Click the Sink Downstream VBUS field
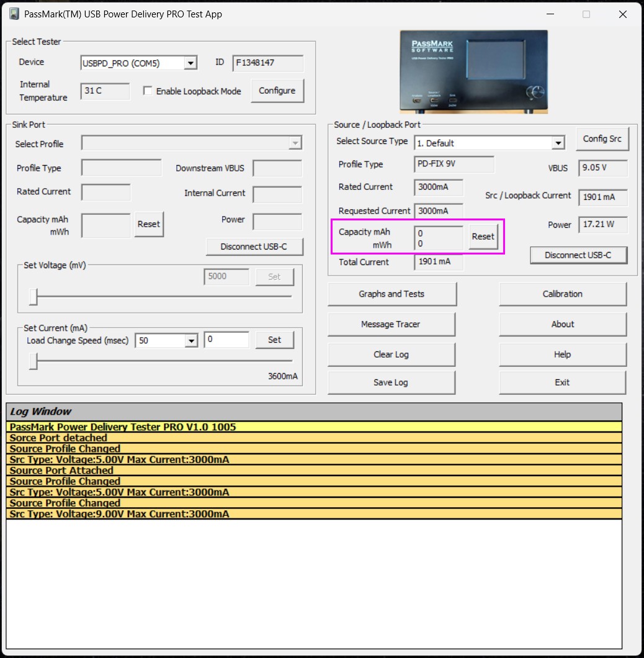644x658 pixels. (x=277, y=168)
